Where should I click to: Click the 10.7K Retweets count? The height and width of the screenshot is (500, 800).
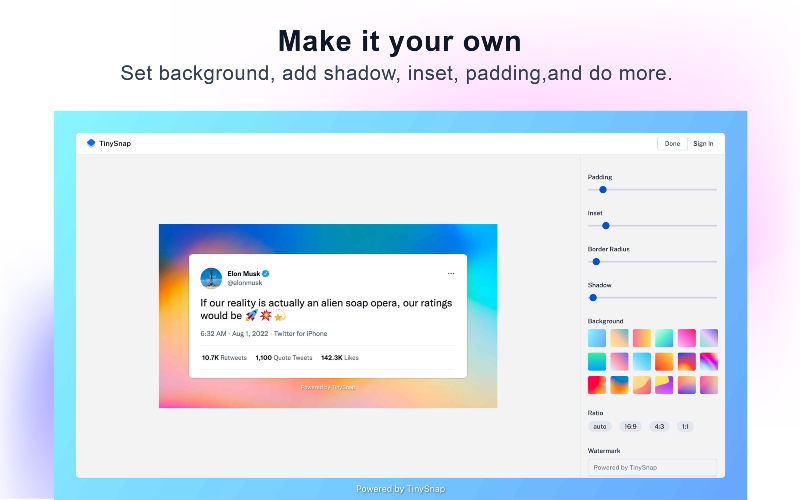pos(224,358)
